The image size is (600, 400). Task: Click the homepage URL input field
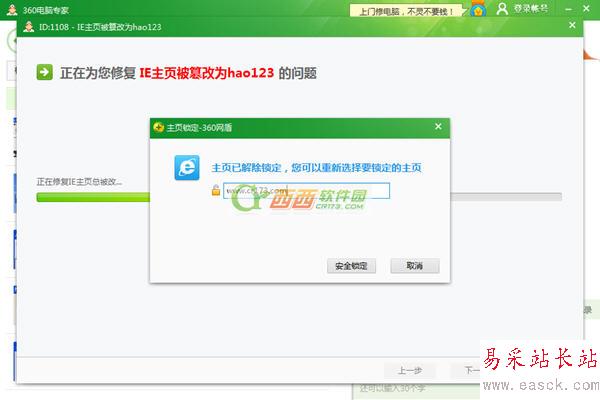point(306,191)
